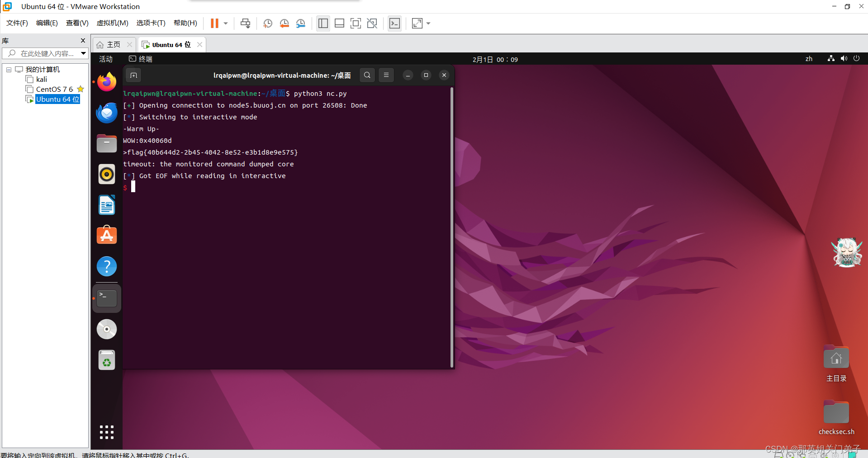The height and width of the screenshot is (458, 868).
Task: Open the terminal hamburger menu
Action: (386, 75)
